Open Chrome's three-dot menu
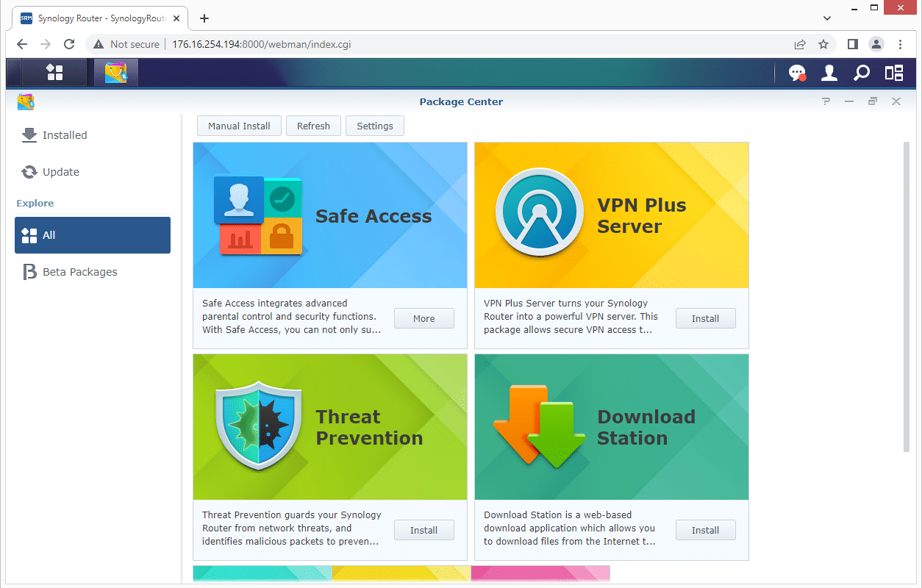 tap(901, 44)
